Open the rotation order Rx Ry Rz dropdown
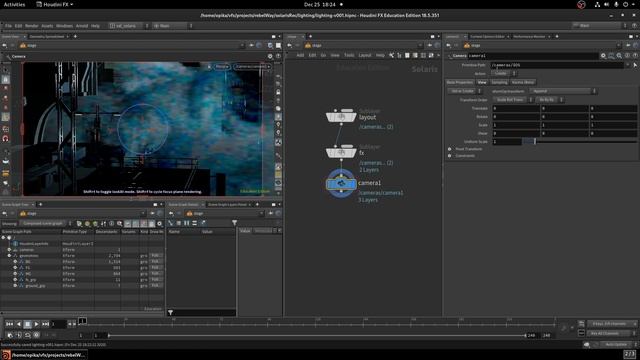 pyautogui.click(x=549, y=100)
